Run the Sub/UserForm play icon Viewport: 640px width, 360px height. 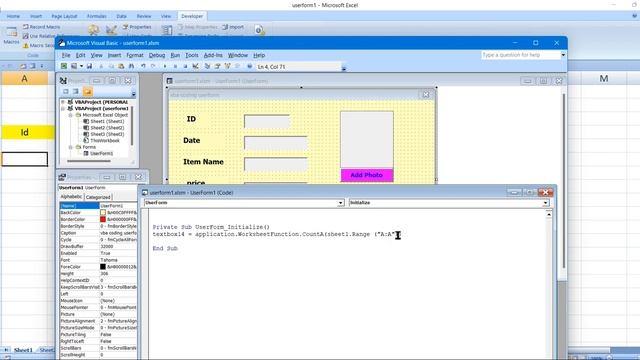tap(165, 66)
